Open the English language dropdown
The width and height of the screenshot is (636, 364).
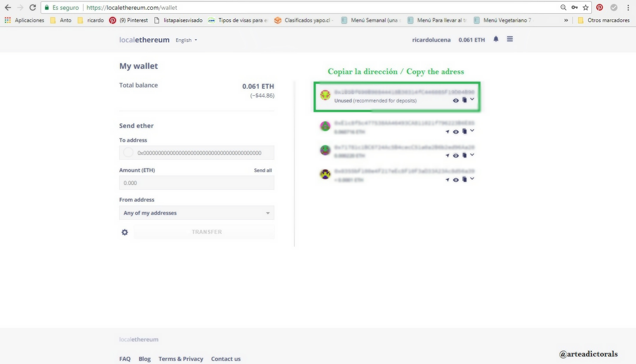186,40
